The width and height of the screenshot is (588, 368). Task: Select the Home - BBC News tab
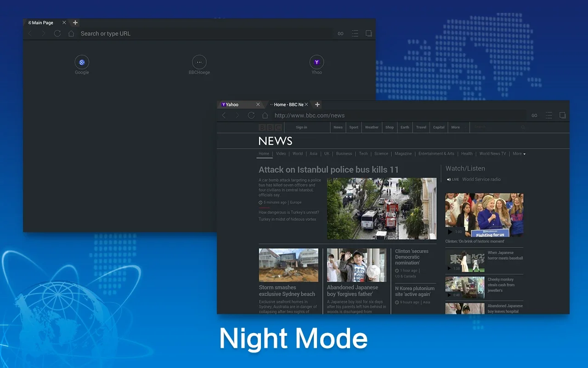(x=288, y=104)
